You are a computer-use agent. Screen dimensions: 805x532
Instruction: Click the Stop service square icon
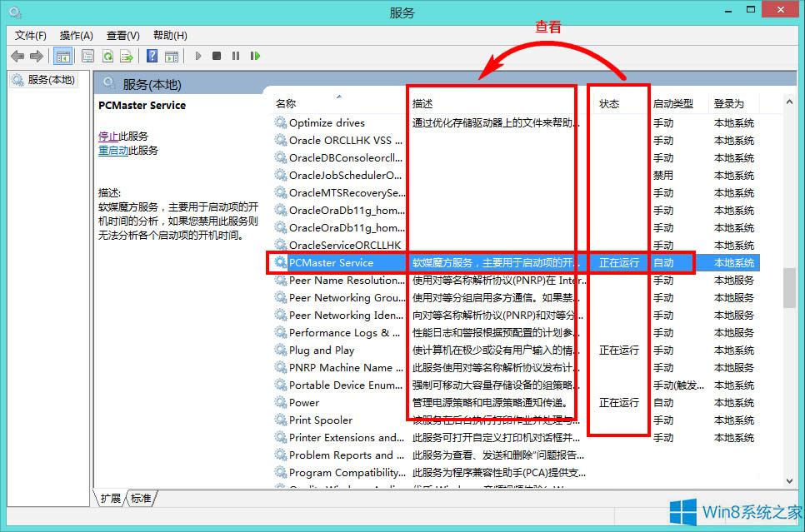pyautogui.click(x=217, y=56)
